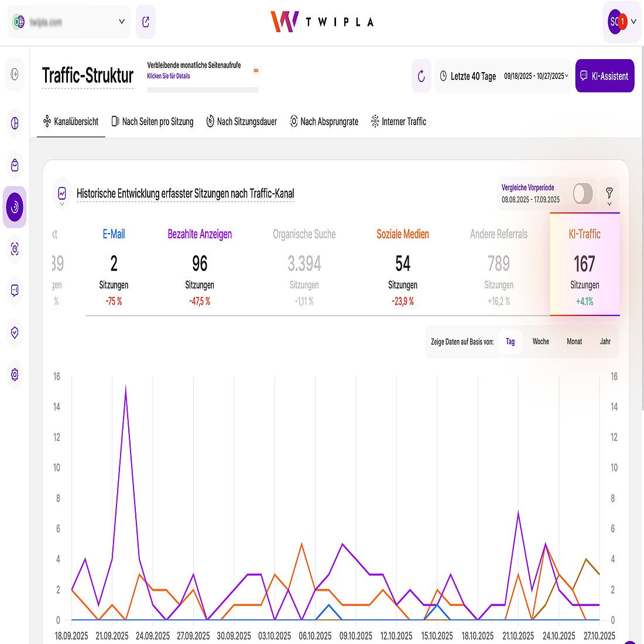Viewport: 644px width, 644px height.
Task: Expand the twipla.com website selector dropdown
Action: tap(121, 22)
